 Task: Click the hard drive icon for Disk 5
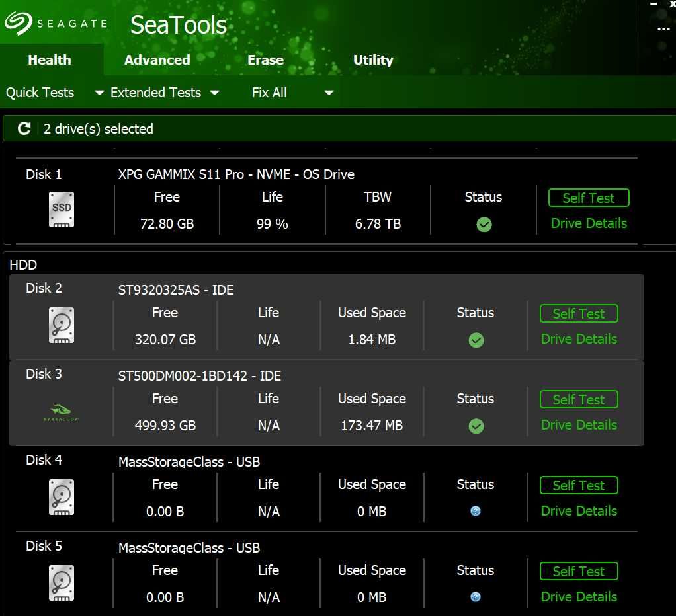[62, 583]
